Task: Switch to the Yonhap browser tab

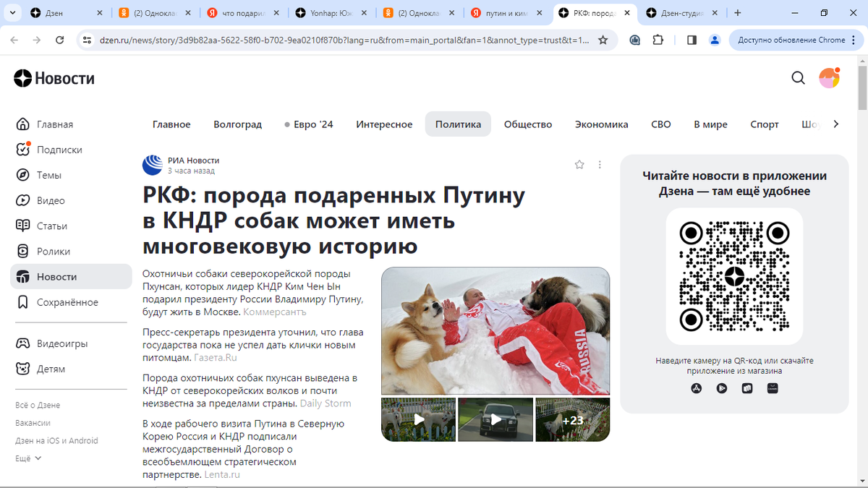Action: (331, 13)
